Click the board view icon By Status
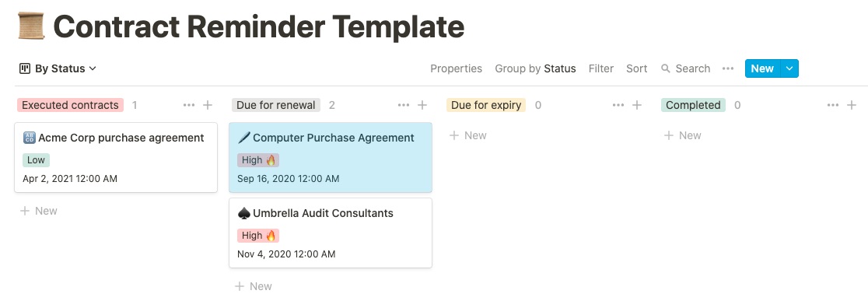The image size is (868, 308). (x=24, y=68)
